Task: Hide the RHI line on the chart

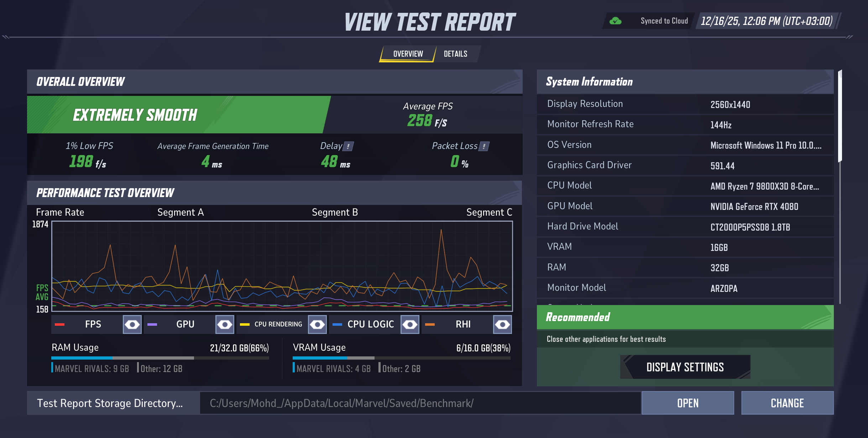Action: 502,324
